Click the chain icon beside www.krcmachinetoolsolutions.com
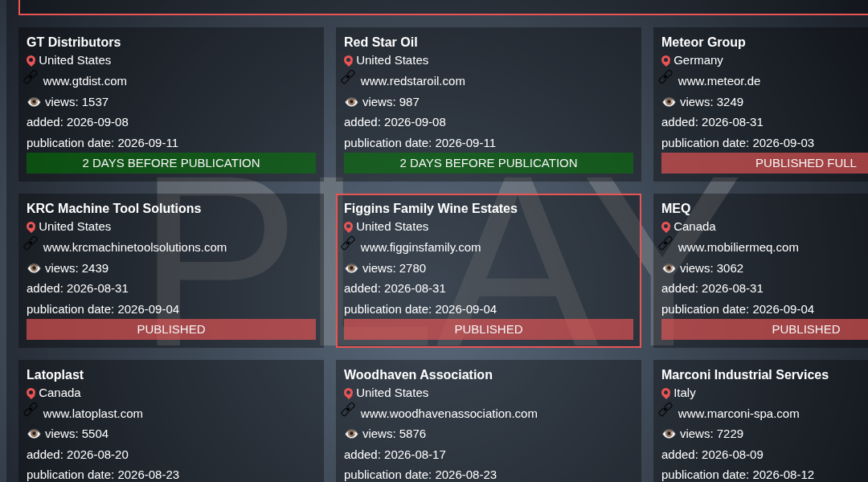 pyautogui.click(x=31, y=243)
